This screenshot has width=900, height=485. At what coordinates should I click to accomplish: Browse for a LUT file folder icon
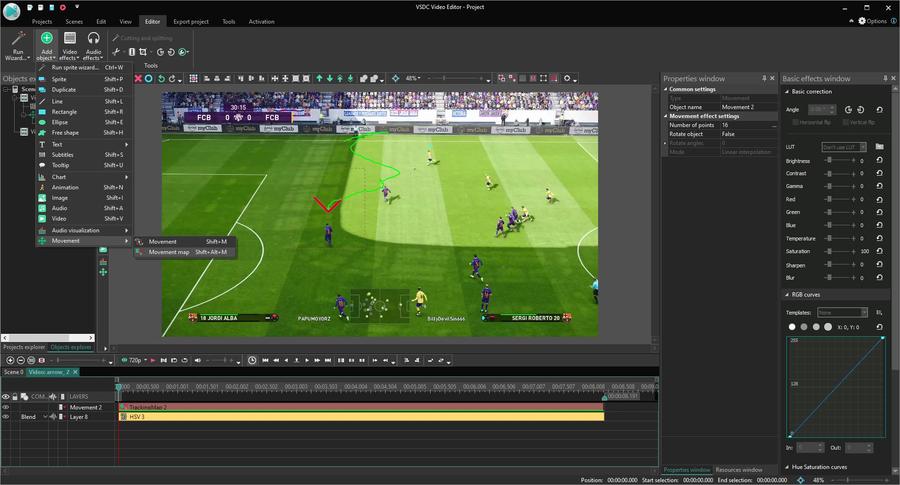[879, 147]
